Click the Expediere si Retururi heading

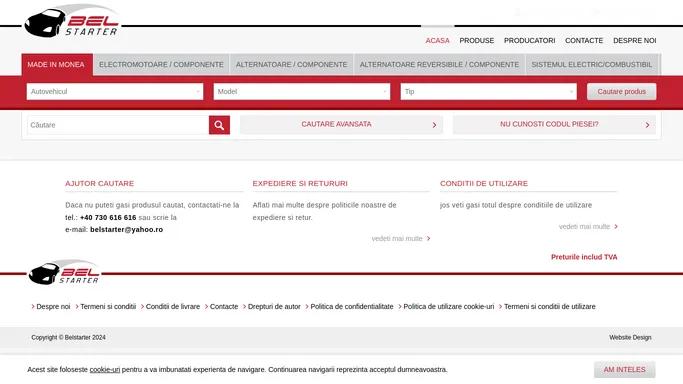point(300,183)
